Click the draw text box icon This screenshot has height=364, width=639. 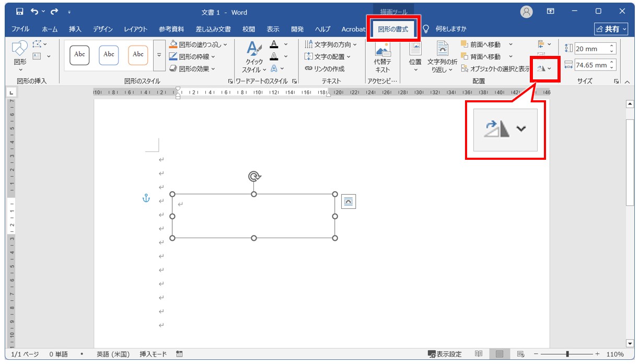click(x=37, y=56)
